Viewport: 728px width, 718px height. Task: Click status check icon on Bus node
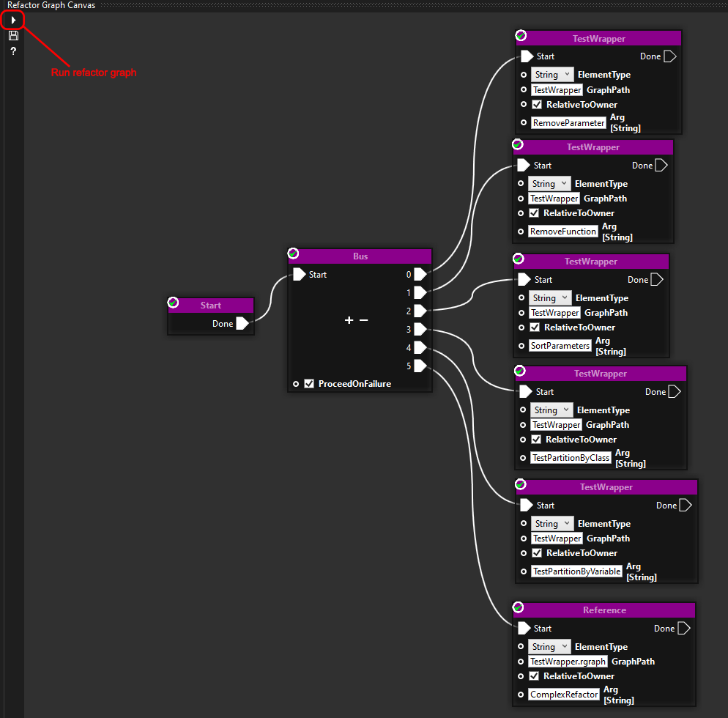pos(293,253)
